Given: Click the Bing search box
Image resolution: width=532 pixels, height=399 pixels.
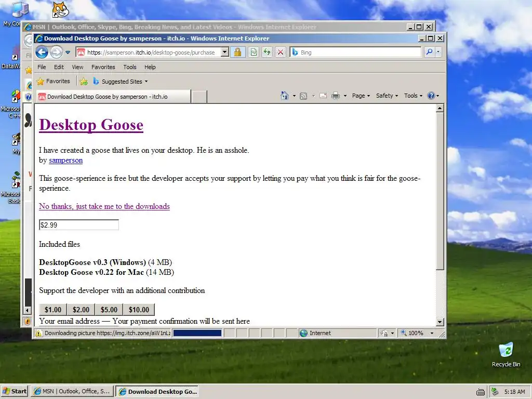Looking at the screenshot, I should tap(355, 52).
